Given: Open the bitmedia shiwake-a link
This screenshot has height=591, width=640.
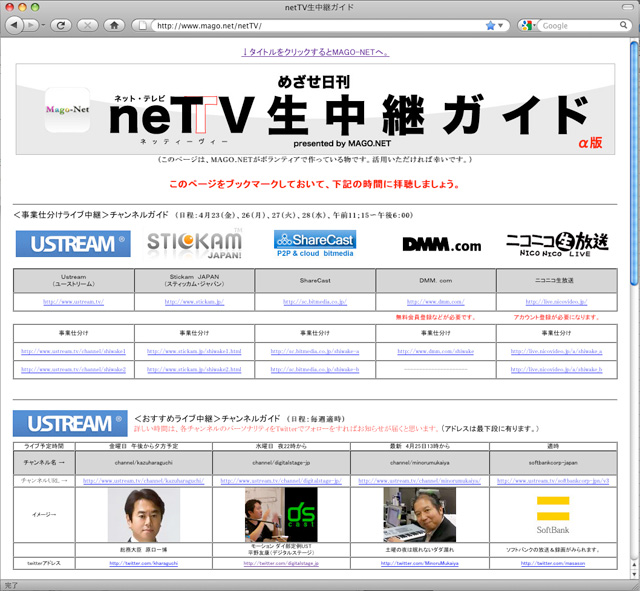Looking at the screenshot, I should (x=315, y=351).
